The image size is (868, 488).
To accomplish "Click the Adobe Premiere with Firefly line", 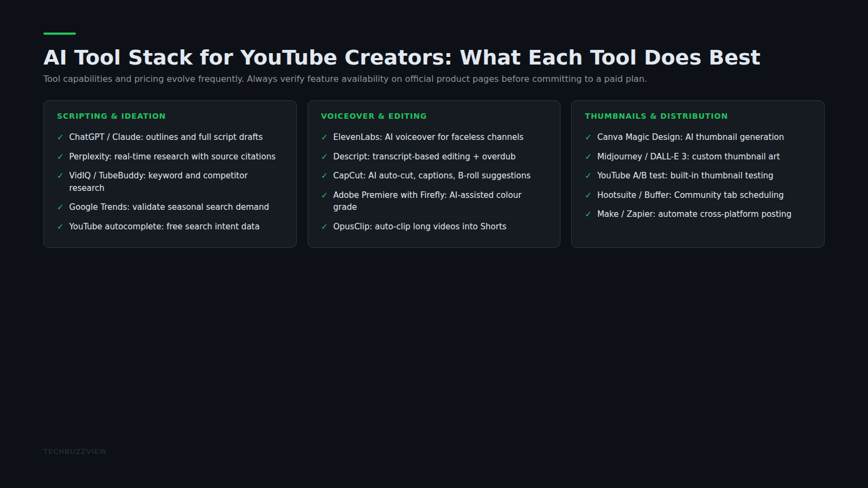I will 427,201.
